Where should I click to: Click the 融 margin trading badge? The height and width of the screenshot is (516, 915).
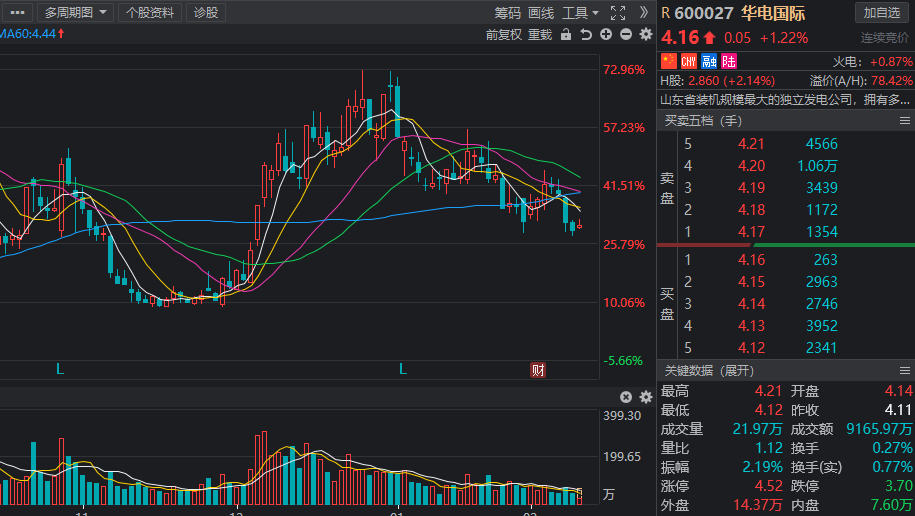click(709, 61)
